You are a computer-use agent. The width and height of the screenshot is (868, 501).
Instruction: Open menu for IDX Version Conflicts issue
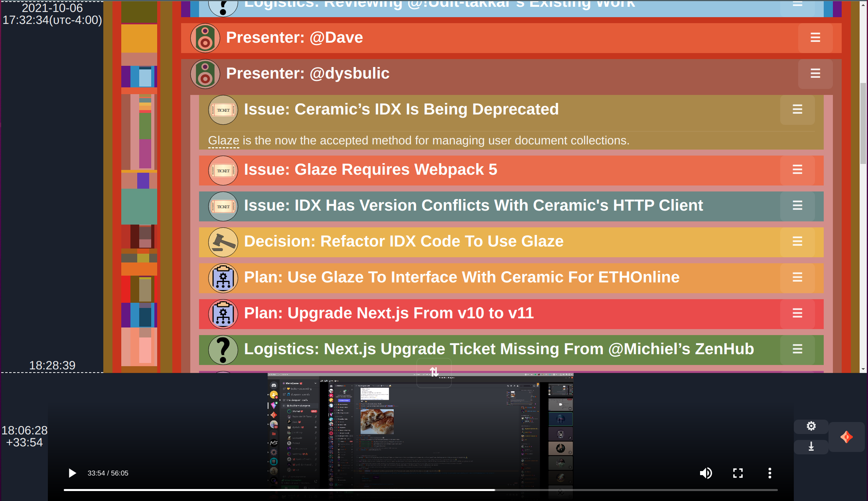pos(797,205)
